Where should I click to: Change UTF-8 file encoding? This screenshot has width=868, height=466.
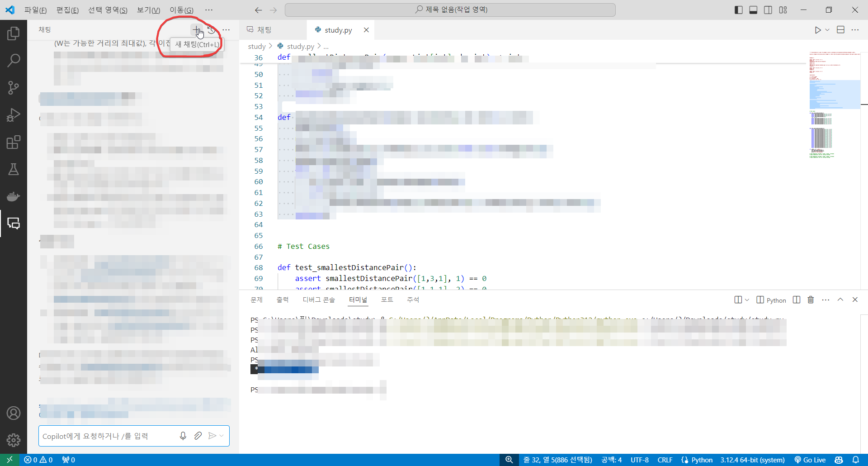click(640, 460)
